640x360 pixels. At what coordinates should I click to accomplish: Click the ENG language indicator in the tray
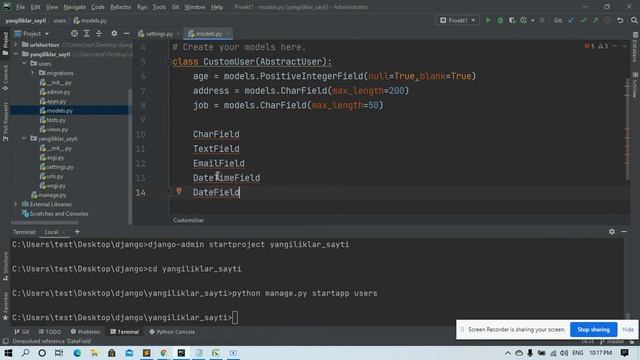click(x=578, y=353)
